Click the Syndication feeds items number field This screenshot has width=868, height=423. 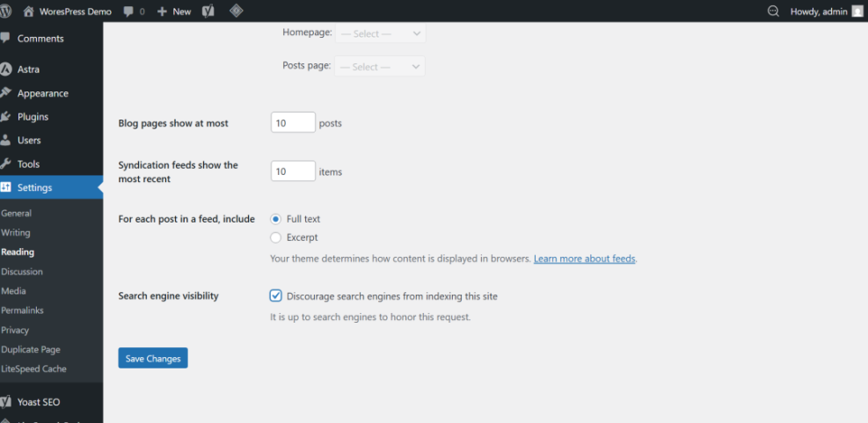[293, 171]
